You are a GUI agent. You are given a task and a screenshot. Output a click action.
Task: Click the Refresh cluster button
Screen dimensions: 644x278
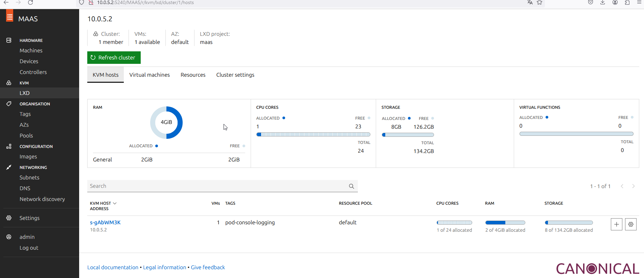pyautogui.click(x=114, y=57)
